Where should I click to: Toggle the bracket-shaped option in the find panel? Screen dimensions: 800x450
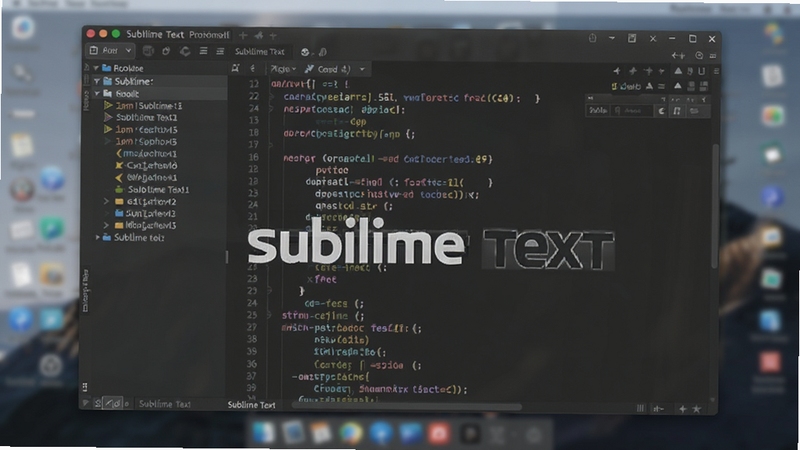pos(677,111)
